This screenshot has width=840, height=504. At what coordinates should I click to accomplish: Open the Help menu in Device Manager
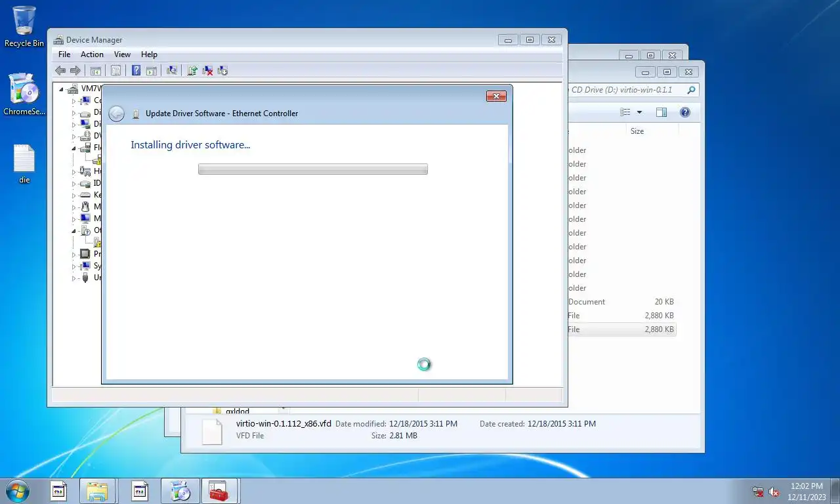click(149, 54)
